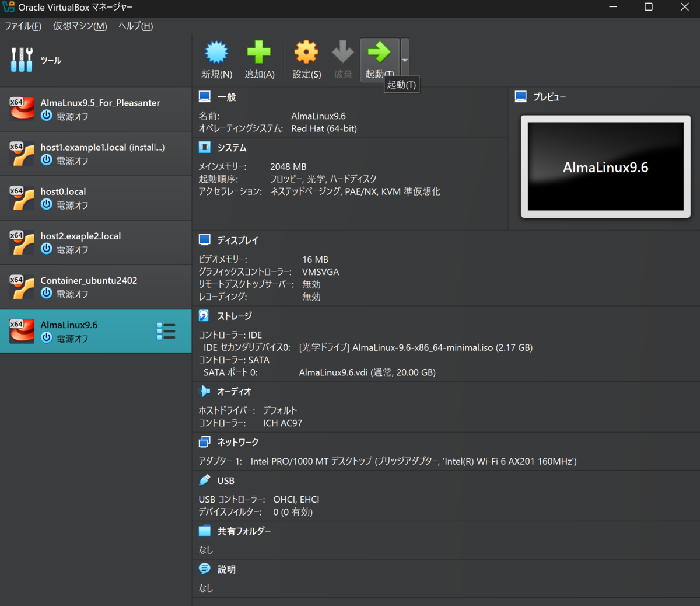Open the dropdown arrow beside 起動 button

405,60
